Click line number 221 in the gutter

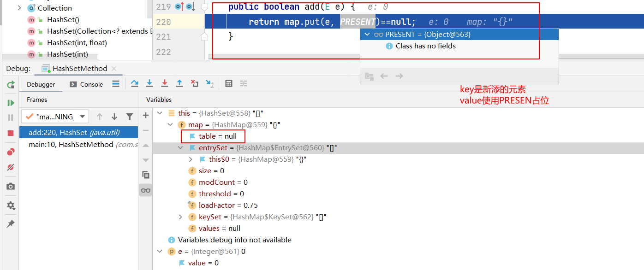point(164,36)
